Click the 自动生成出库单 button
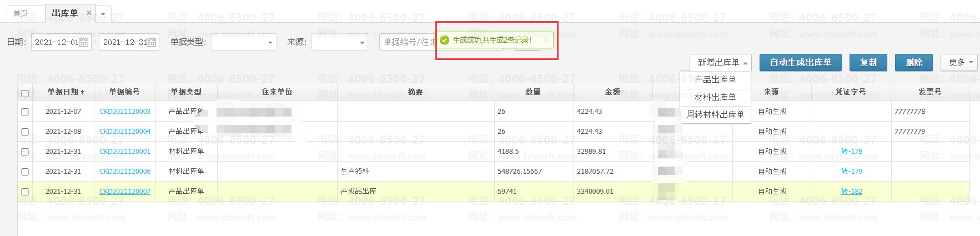980x236 pixels. 800,62
